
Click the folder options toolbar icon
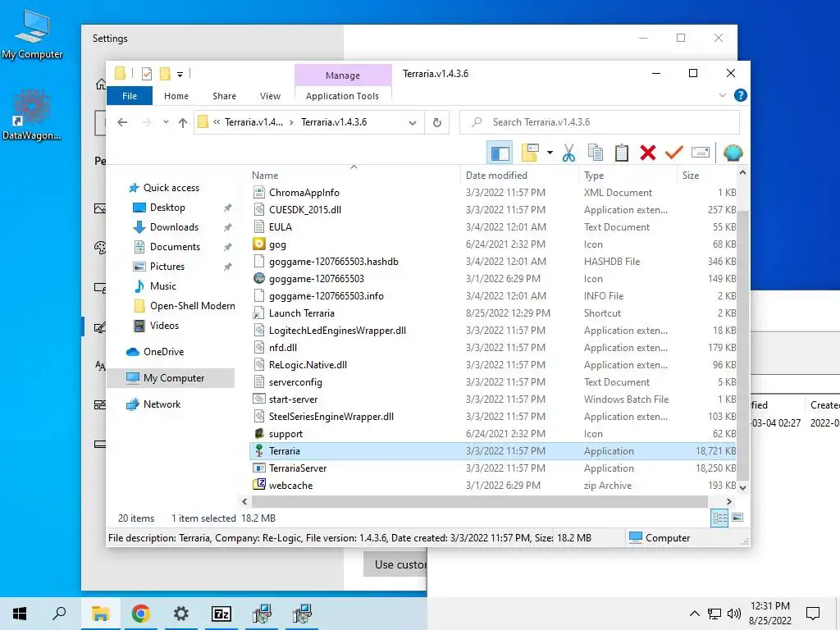tap(530, 153)
